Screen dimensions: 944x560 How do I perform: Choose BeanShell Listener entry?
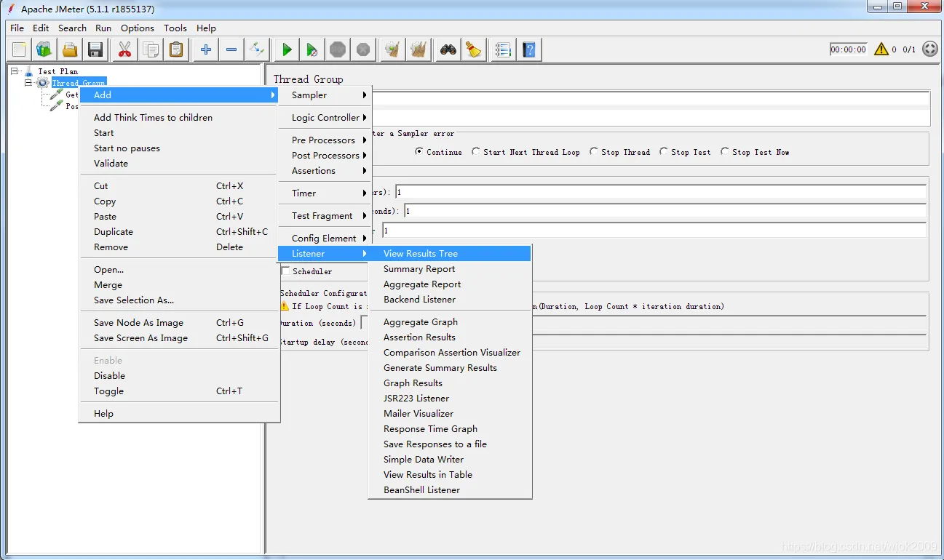(451, 489)
